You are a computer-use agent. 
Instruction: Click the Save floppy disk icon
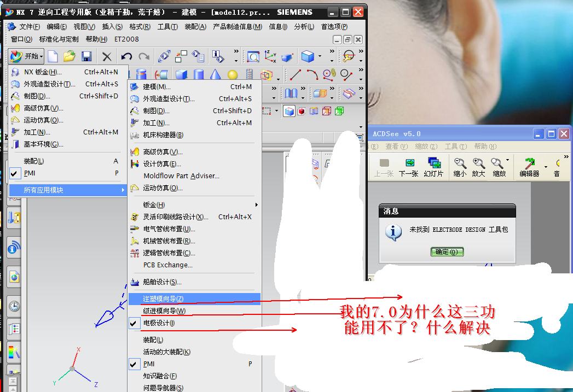tap(86, 56)
